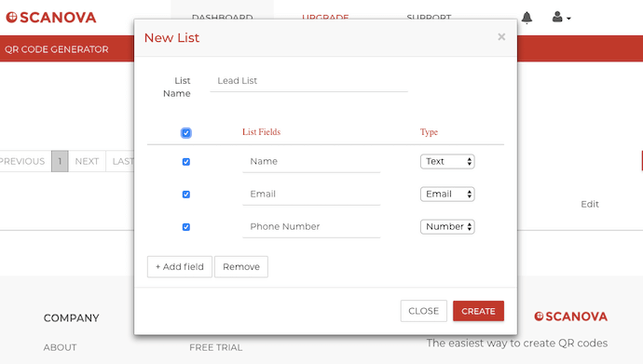
Task: Click the Scanova logo in the header
Action: tap(51, 17)
